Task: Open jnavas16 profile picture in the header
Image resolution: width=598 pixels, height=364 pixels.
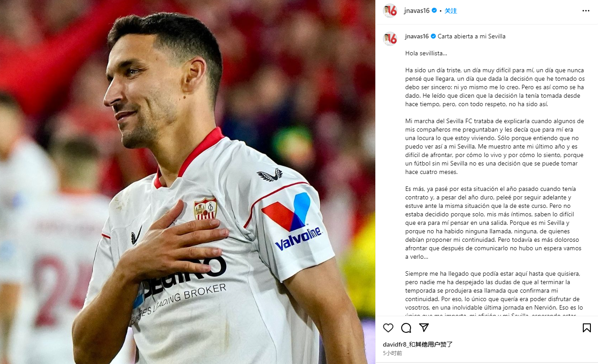Action: [x=390, y=11]
